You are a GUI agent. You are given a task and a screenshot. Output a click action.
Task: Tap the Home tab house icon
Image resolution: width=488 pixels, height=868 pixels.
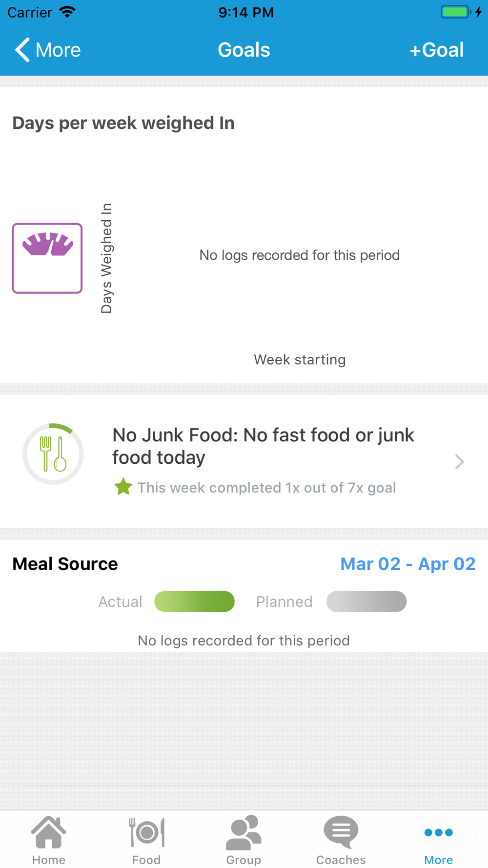(x=48, y=832)
